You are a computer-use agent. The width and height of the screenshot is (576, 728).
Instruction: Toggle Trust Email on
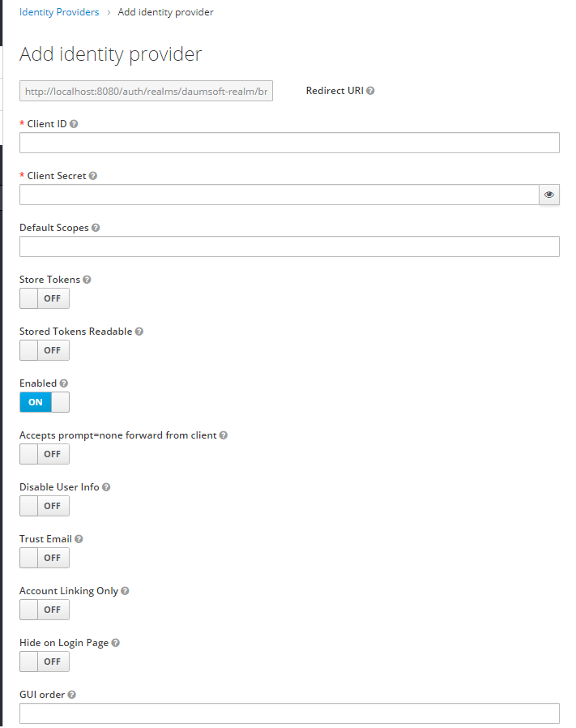(44, 558)
